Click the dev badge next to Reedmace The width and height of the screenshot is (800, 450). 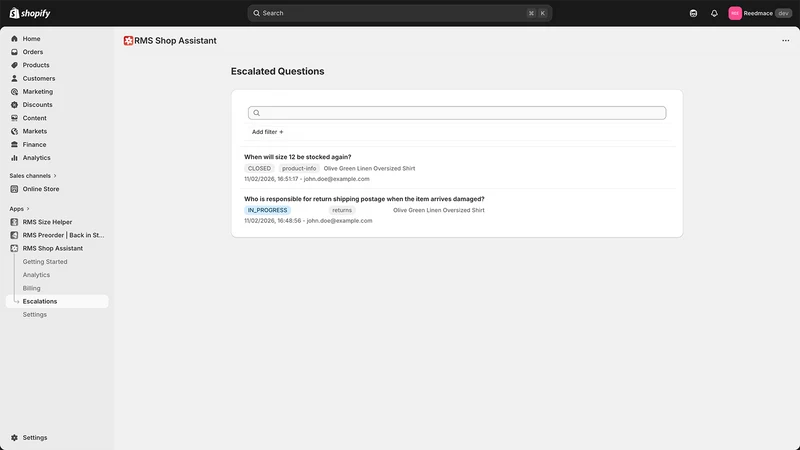[x=783, y=13]
